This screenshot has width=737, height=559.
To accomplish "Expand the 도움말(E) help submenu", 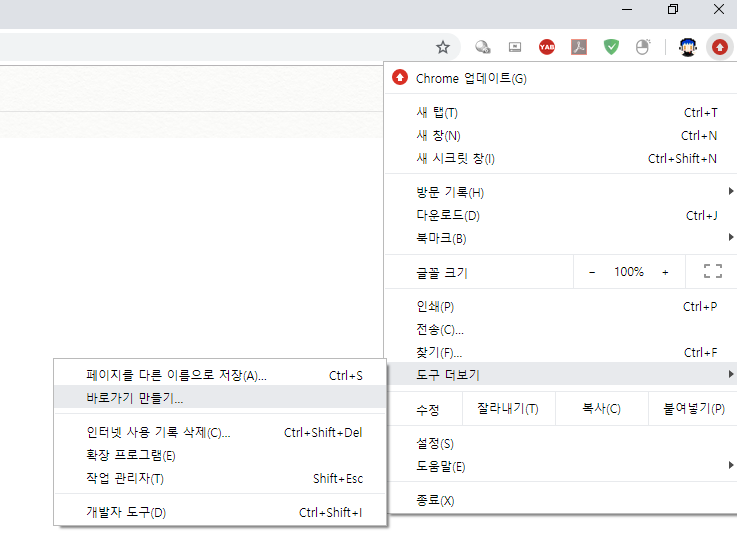I will point(560,466).
